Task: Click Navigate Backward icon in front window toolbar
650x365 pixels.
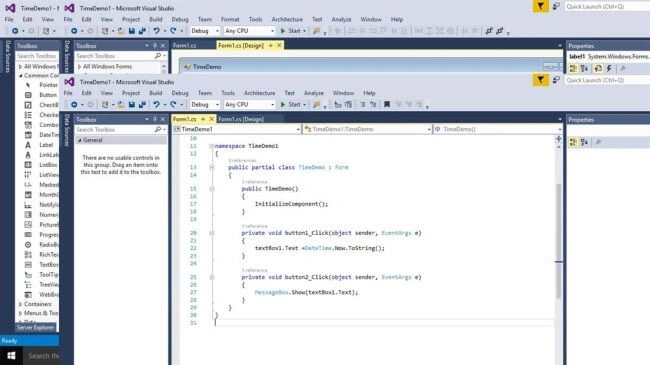Action: coord(74,105)
